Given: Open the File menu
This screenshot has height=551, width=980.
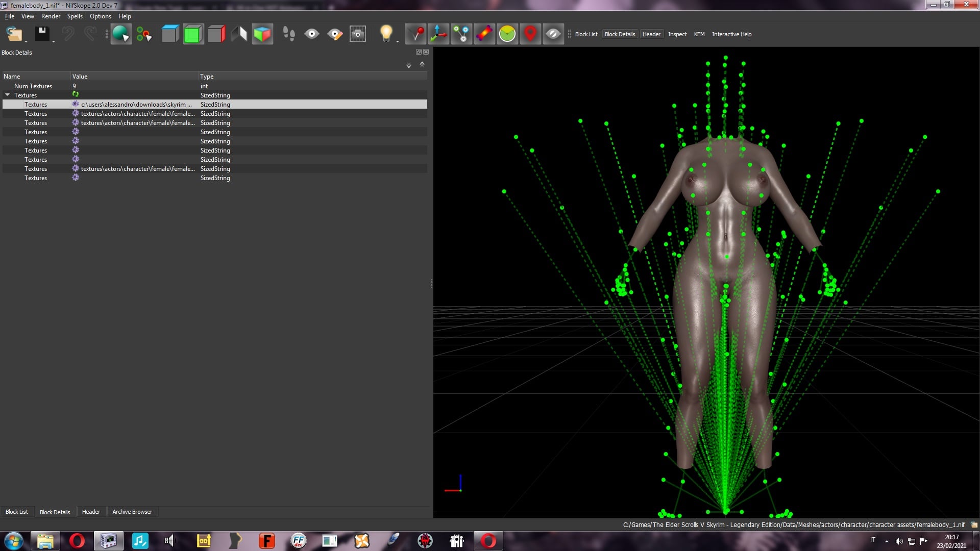Looking at the screenshot, I should [x=10, y=16].
